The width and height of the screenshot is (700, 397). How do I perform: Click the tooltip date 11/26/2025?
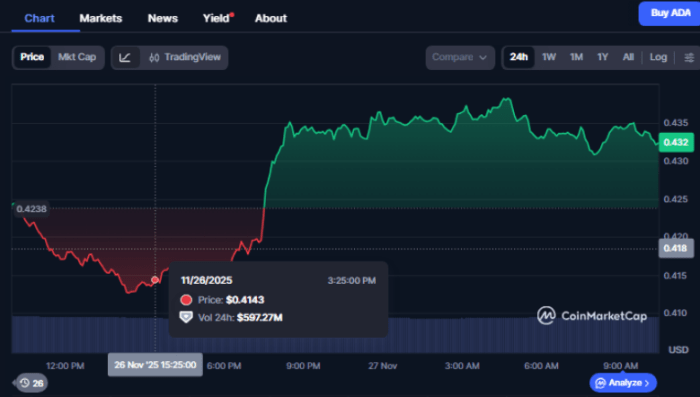[206, 280]
